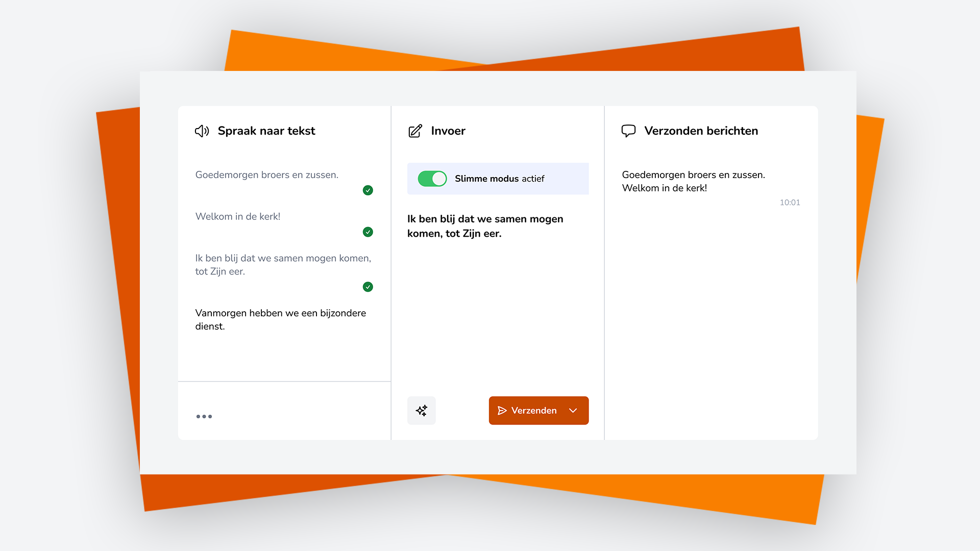Click the send arrow icon inside Verzenden button
This screenshot has height=551, width=980.
click(502, 410)
